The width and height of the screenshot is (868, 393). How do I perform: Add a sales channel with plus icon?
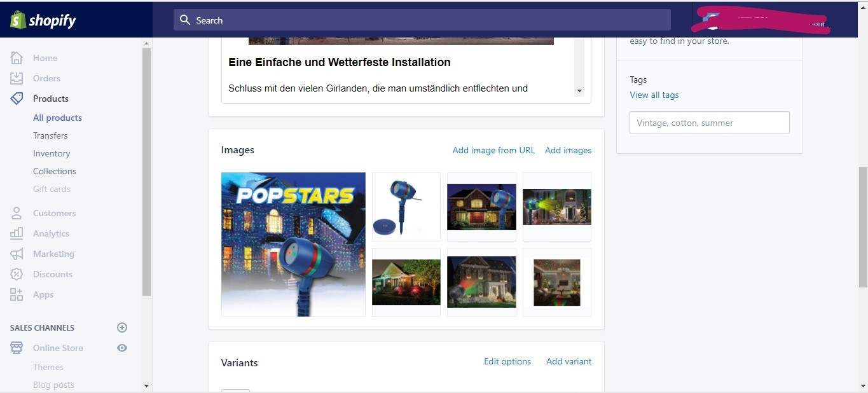(x=122, y=327)
